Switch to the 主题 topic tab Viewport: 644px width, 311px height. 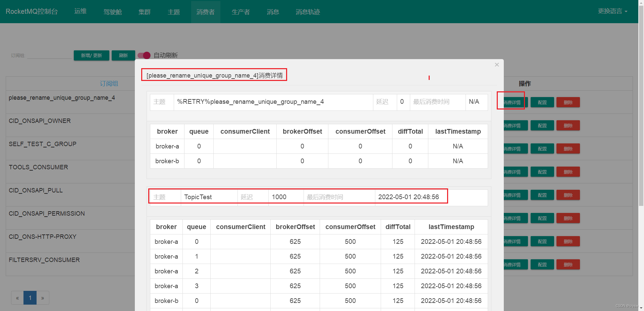[174, 12]
